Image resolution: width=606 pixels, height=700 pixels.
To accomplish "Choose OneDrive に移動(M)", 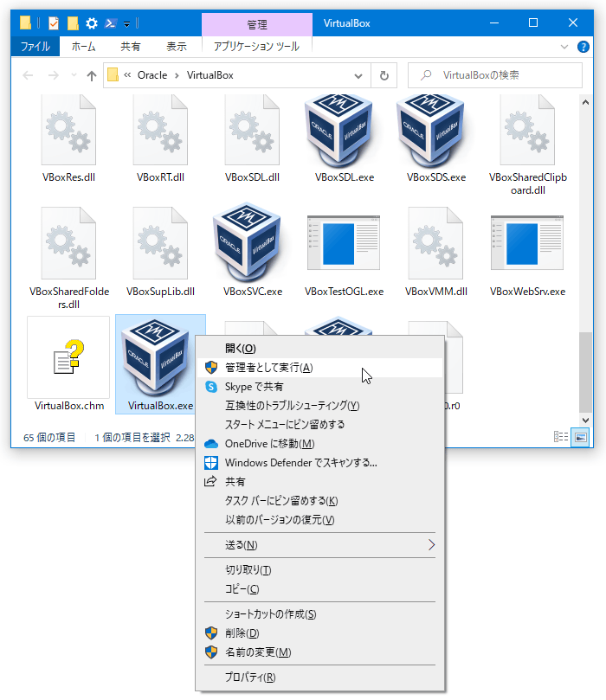I will (319, 444).
